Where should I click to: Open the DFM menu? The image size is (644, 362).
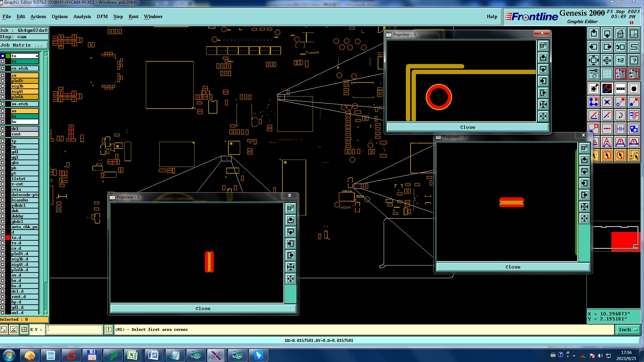pos(102,16)
